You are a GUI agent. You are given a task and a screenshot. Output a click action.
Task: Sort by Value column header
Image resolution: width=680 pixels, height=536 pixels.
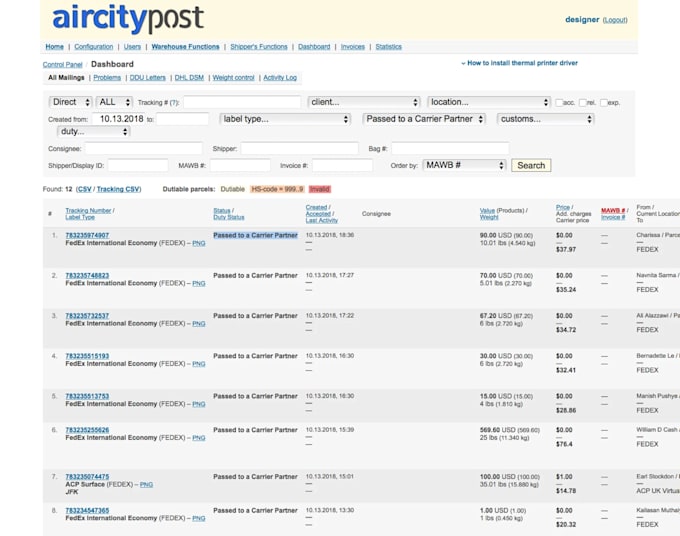coord(487,211)
